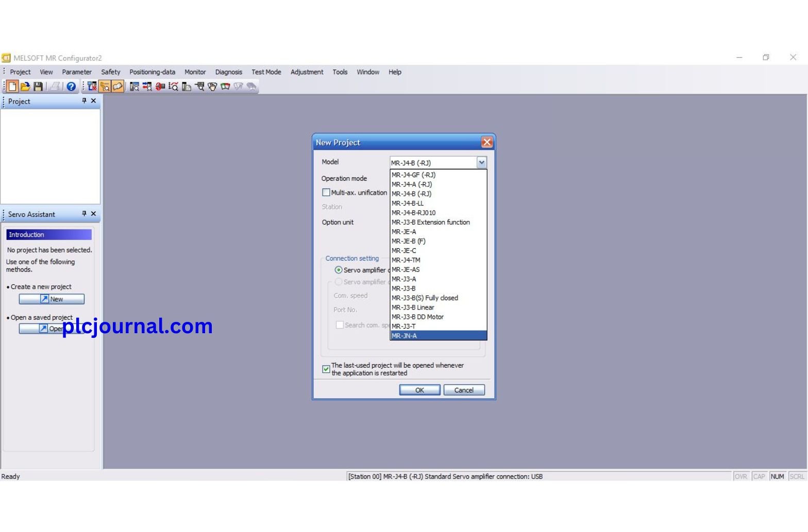Select MR-J4-B-RJ010 in the model list
Image resolution: width=808 pixels, height=532 pixels.
click(439, 213)
